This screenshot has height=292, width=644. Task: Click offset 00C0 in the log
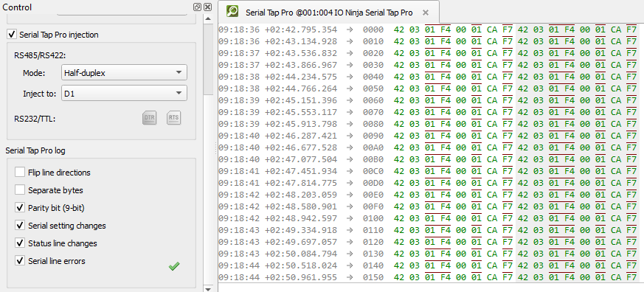(x=373, y=171)
